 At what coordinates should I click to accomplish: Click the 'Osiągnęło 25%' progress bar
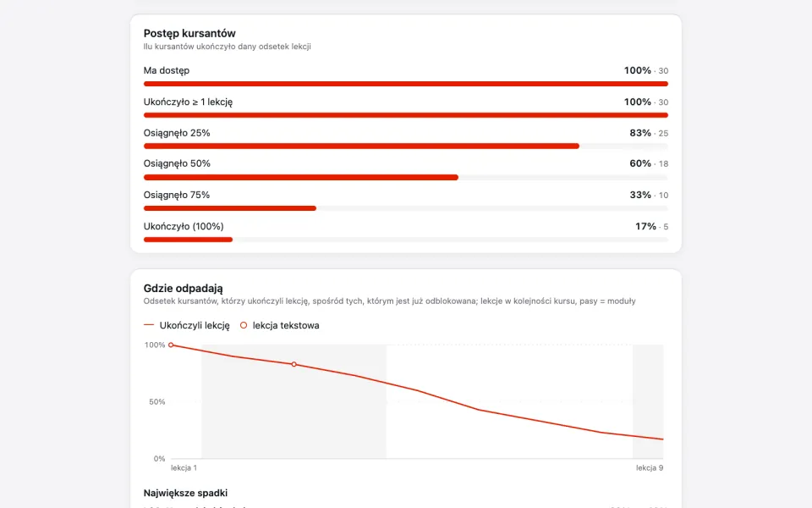[x=405, y=146]
